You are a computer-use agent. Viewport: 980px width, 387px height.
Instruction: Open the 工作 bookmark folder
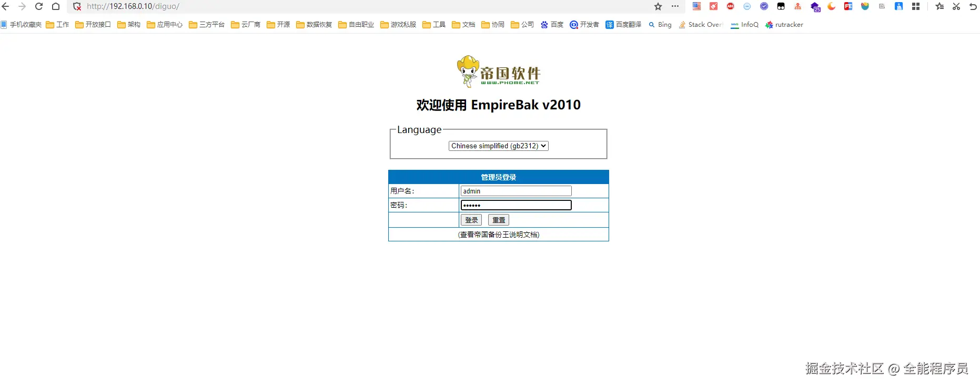[57, 25]
